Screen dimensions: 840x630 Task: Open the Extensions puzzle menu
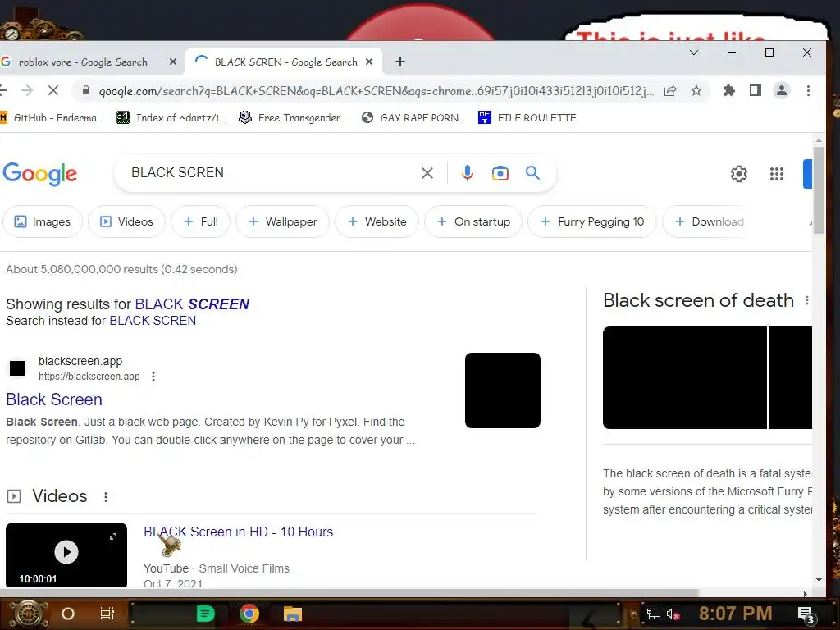point(728,90)
